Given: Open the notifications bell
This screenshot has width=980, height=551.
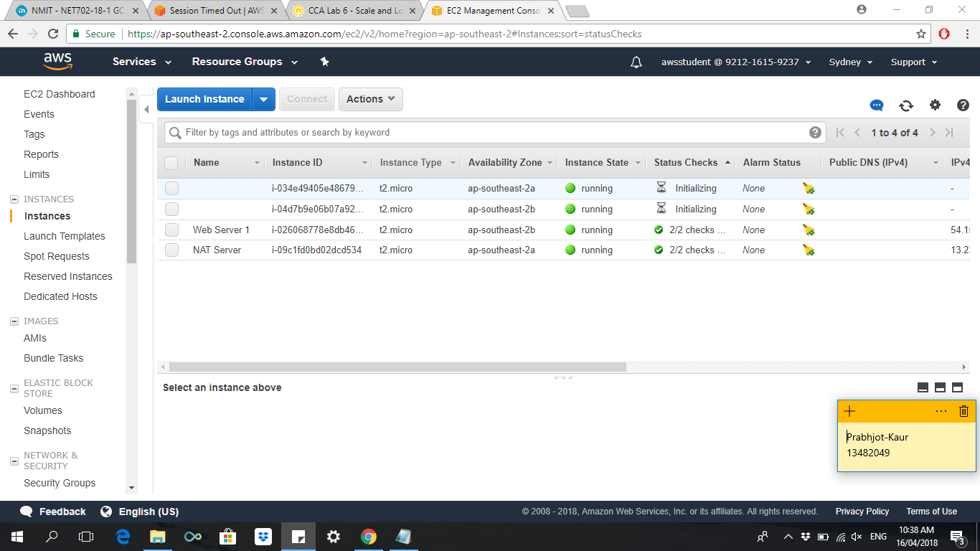Looking at the screenshot, I should [636, 62].
